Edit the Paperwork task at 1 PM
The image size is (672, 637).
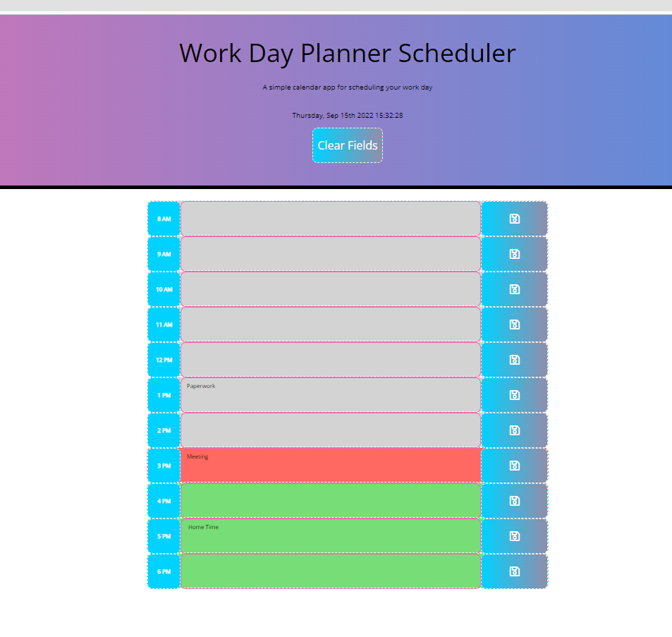point(330,394)
